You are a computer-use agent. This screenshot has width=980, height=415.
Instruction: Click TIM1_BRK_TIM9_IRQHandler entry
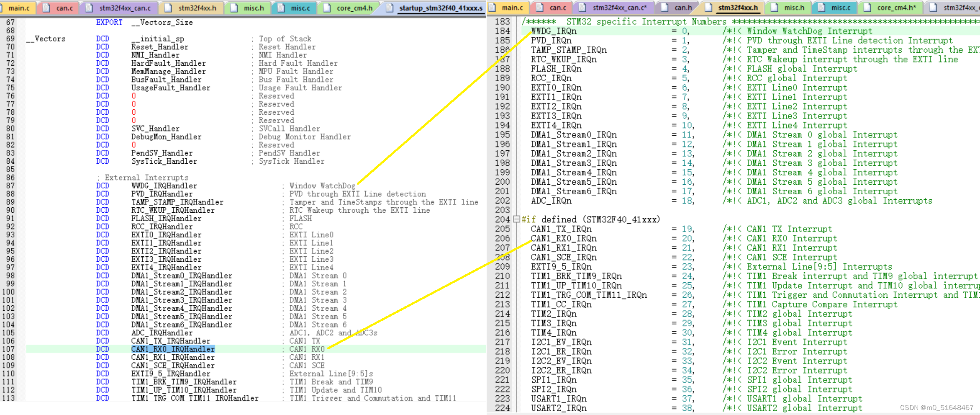tap(184, 381)
